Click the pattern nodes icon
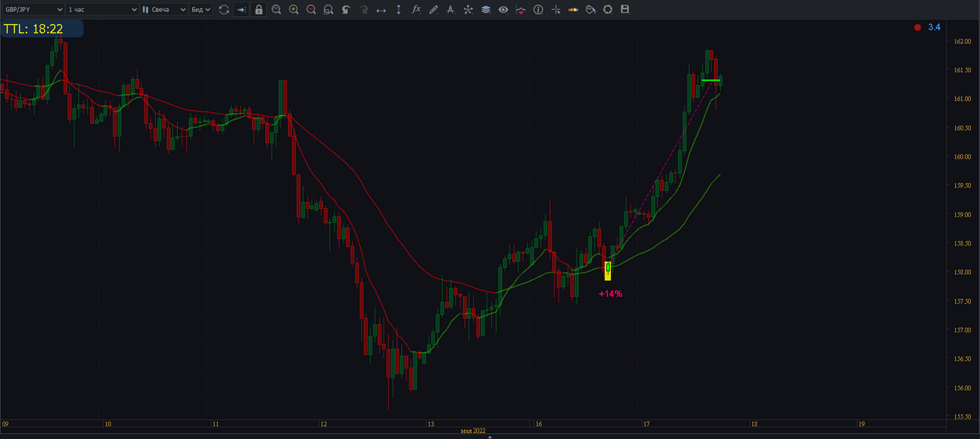 (468, 10)
